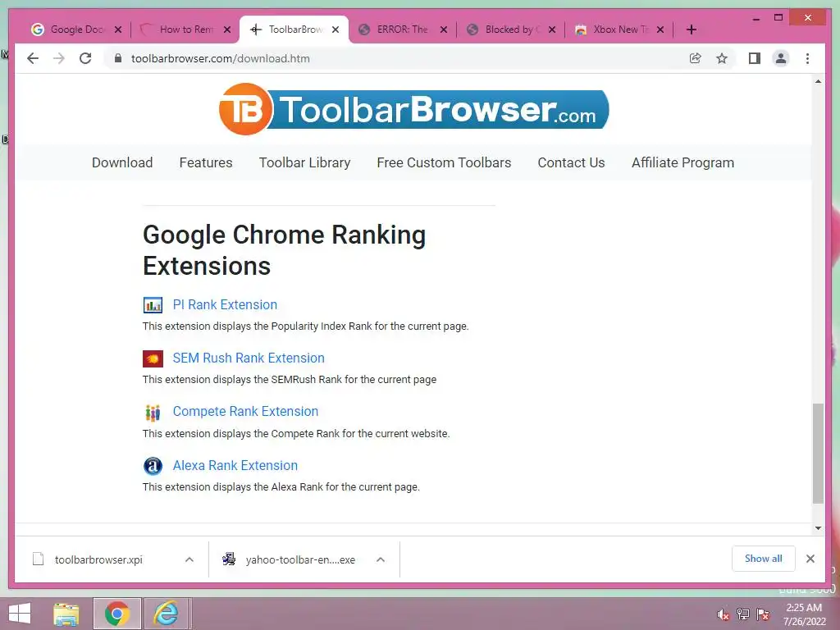Screen dimensions: 840x630
Task: Click the PI Rank bar chart icon
Action: (x=153, y=305)
